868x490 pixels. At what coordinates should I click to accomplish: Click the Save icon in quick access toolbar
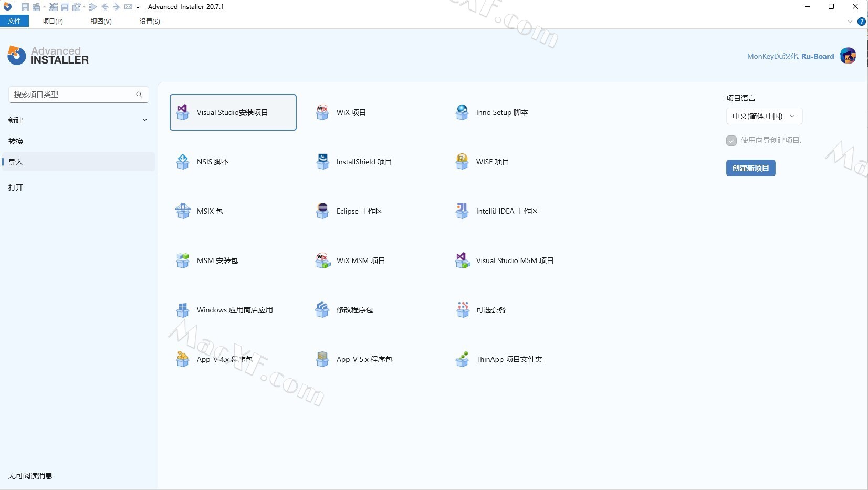coord(25,7)
